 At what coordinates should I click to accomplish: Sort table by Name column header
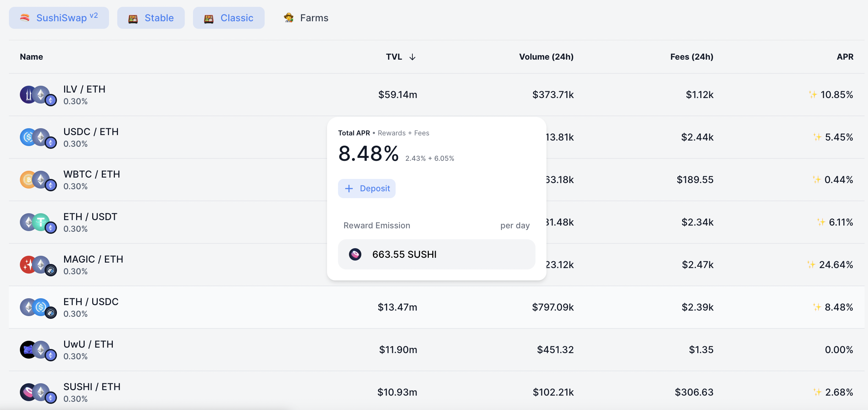pyautogui.click(x=31, y=57)
